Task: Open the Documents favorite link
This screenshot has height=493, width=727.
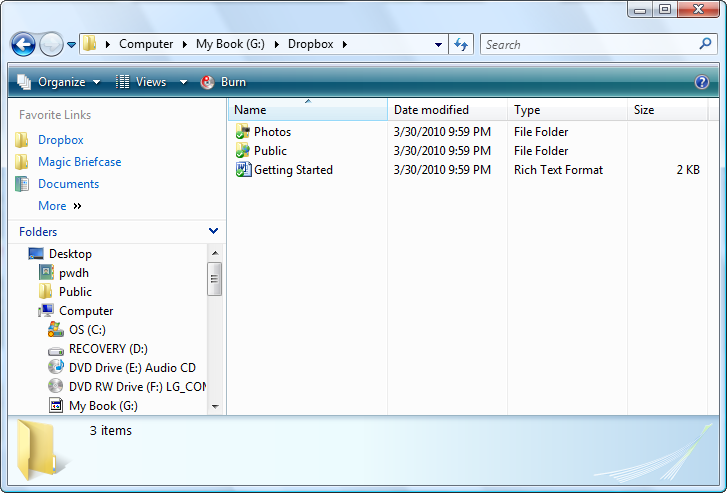Action: click(68, 184)
